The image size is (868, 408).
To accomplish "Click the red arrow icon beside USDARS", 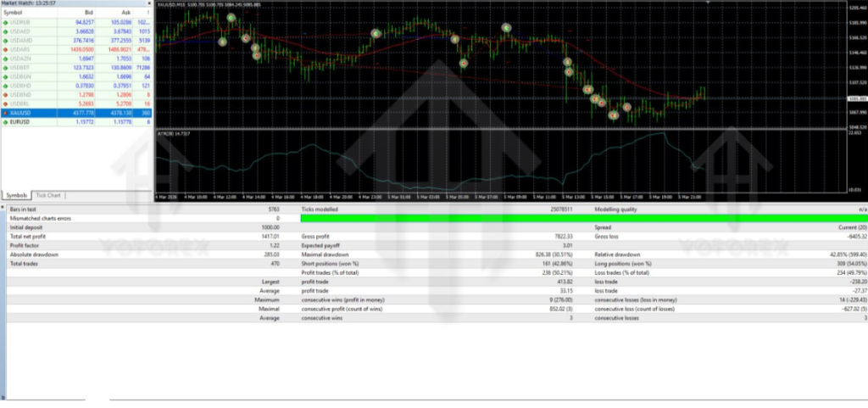I will (x=6, y=50).
